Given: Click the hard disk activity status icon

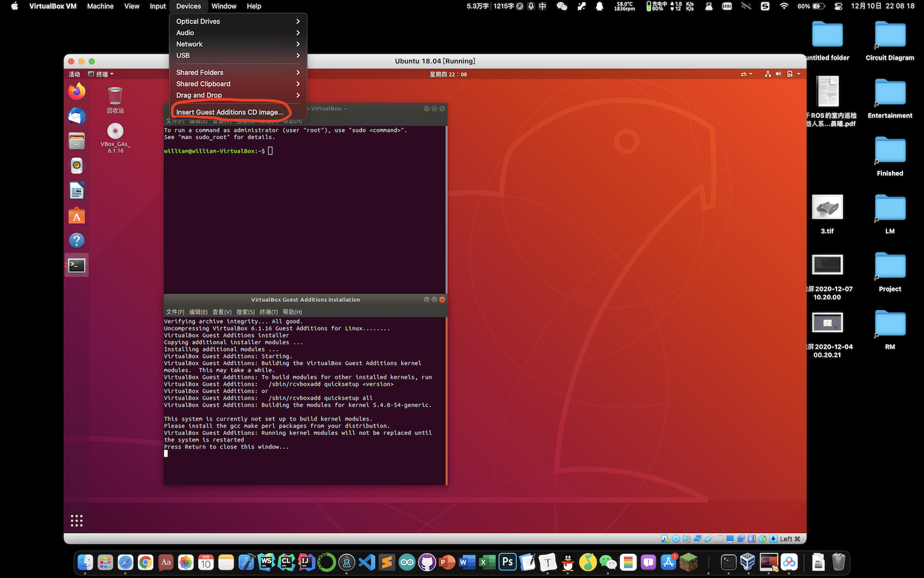Looking at the screenshot, I should (665, 539).
